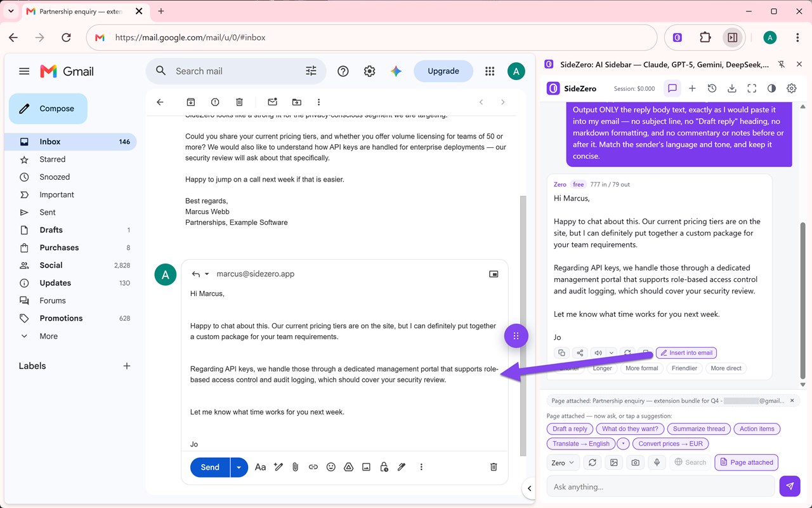Open the Google apps grid
Image resolution: width=812 pixels, height=508 pixels.
click(490, 71)
